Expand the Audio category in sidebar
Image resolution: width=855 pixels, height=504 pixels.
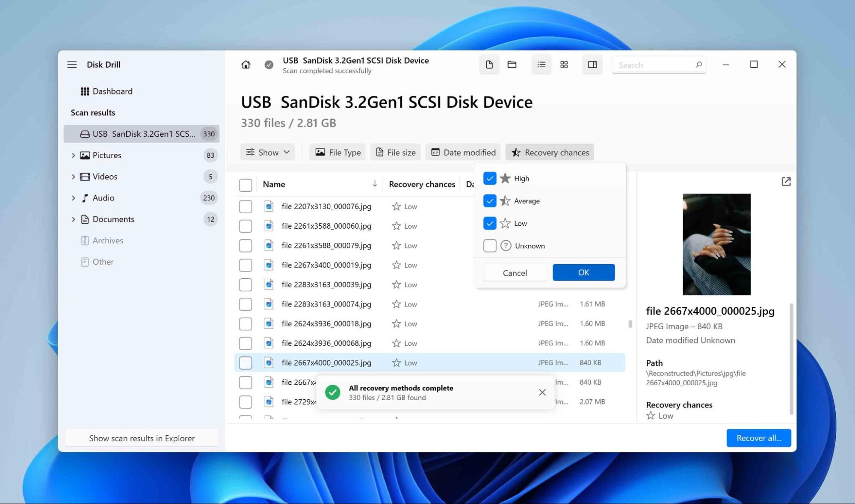pyautogui.click(x=73, y=197)
